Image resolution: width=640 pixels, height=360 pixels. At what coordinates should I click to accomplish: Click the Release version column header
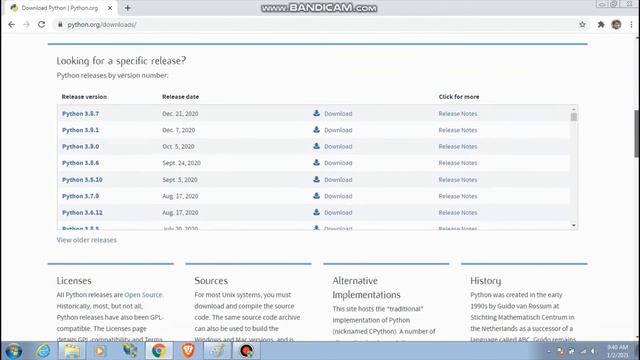pyautogui.click(x=84, y=97)
